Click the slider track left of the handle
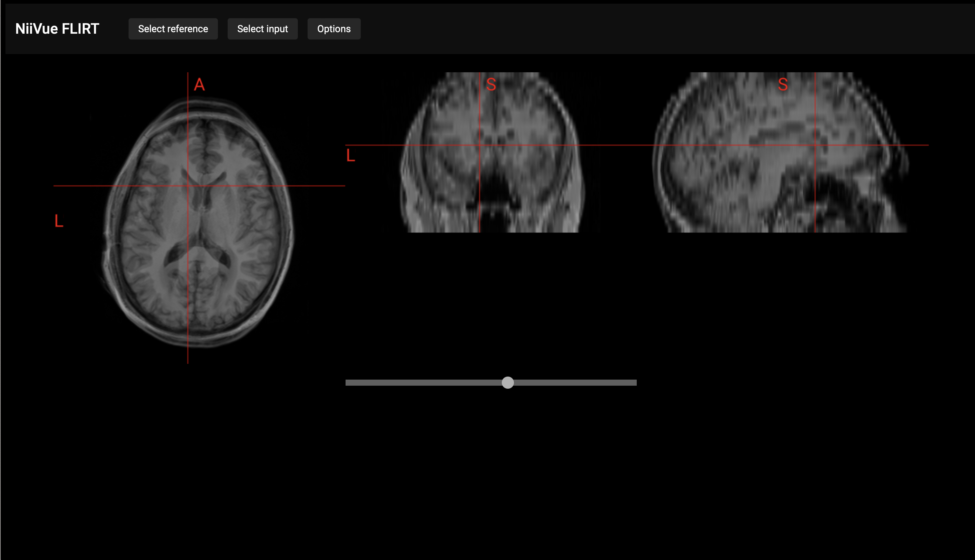The image size is (975, 560). 423,383
